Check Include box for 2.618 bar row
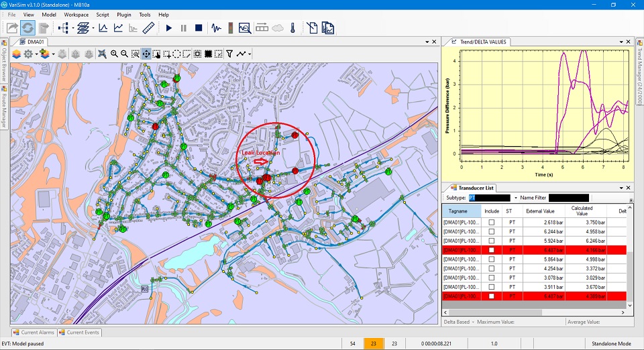The width and height of the screenshot is (644, 350). (492, 222)
